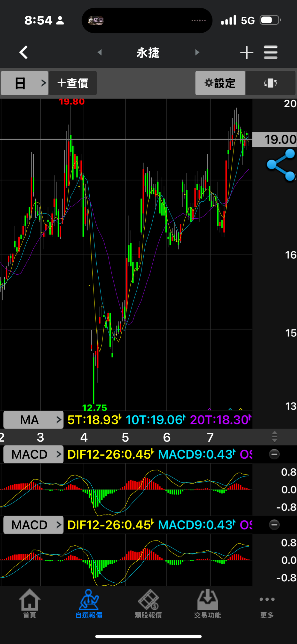Go back with the left chevron
This screenshot has height=644, width=297.
coord(23,53)
